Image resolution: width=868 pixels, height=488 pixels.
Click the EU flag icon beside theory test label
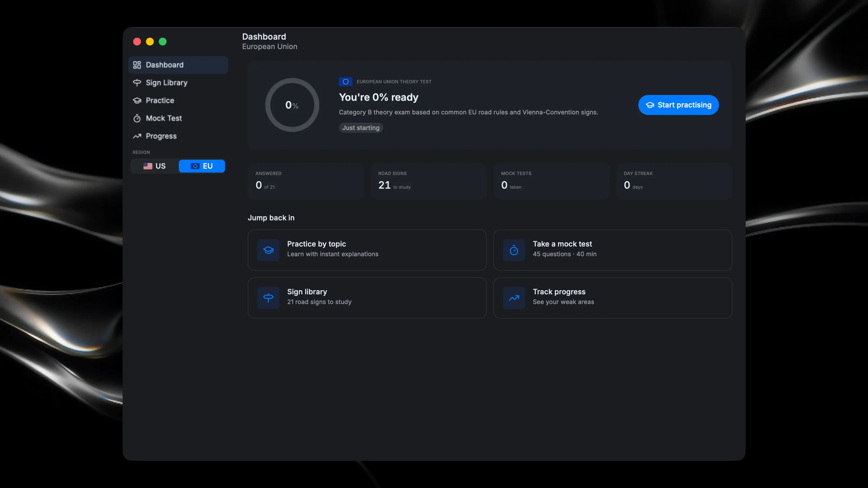point(345,82)
